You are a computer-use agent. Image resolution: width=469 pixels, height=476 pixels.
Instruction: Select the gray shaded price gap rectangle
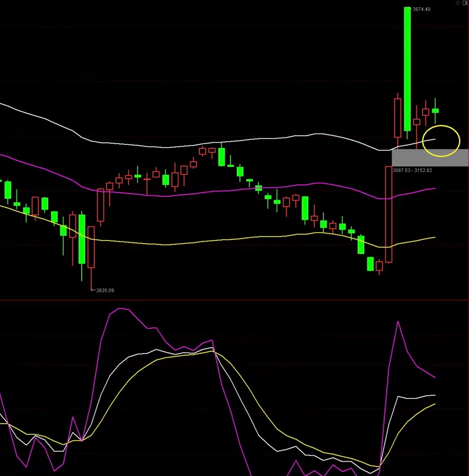[x=430, y=158]
